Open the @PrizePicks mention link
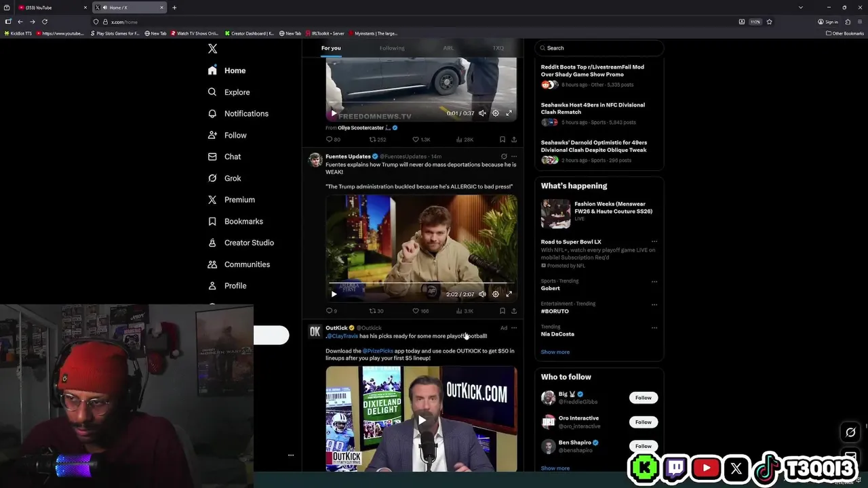The image size is (868, 488). coord(378,351)
